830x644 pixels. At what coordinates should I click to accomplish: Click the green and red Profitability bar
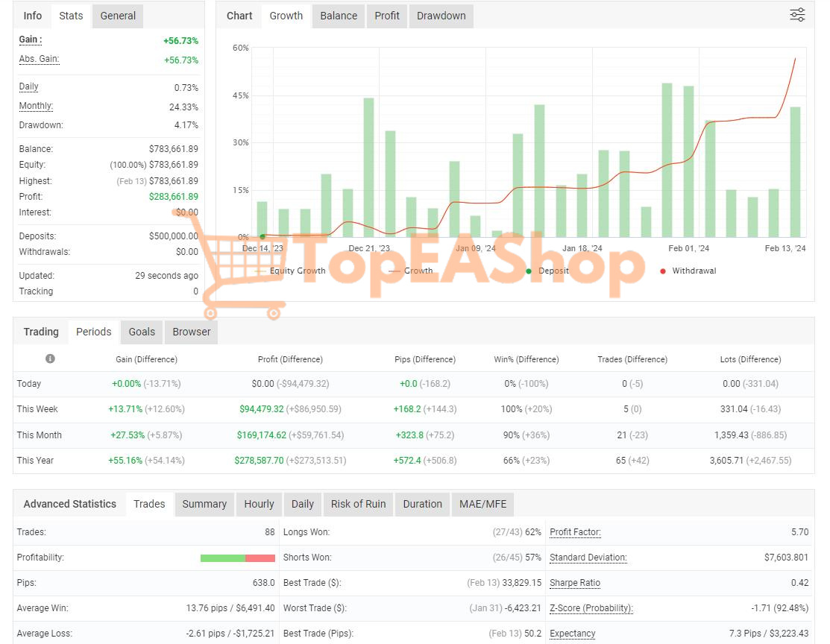pos(238,558)
